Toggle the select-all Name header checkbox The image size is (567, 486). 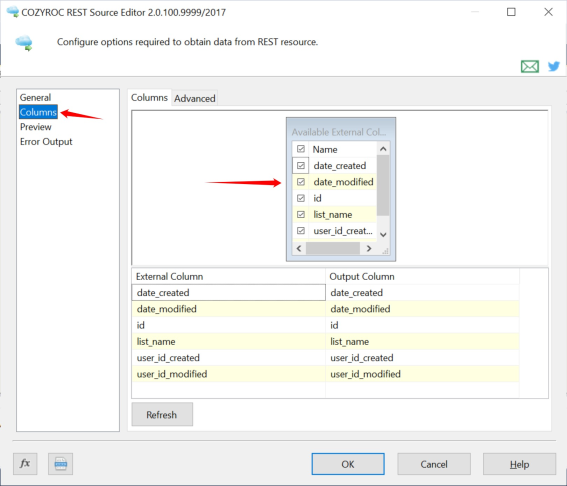point(301,149)
